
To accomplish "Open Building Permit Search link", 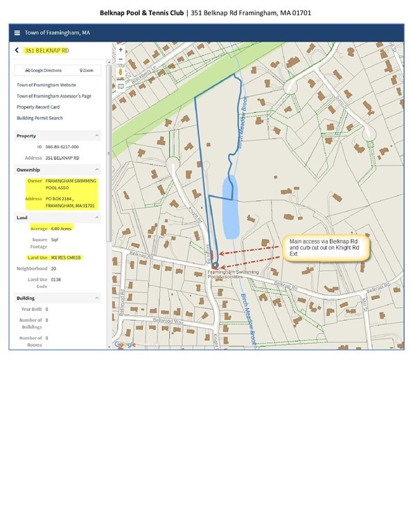I will (x=40, y=118).
